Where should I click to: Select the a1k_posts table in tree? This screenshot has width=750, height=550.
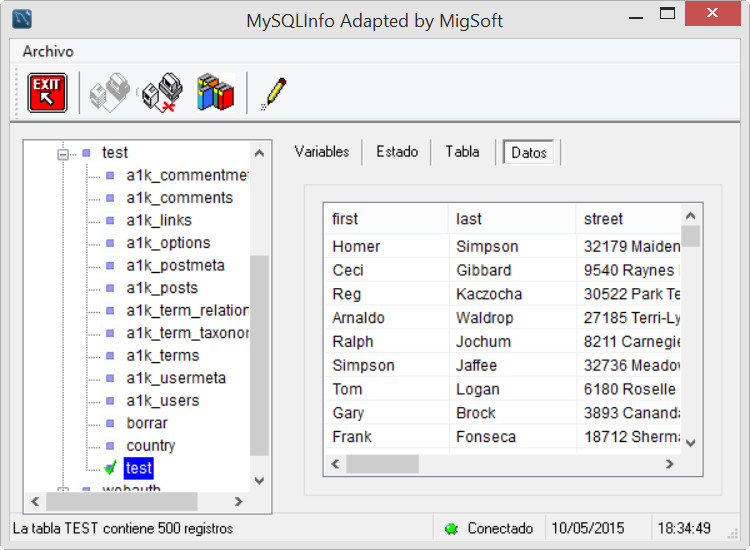[162, 288]
